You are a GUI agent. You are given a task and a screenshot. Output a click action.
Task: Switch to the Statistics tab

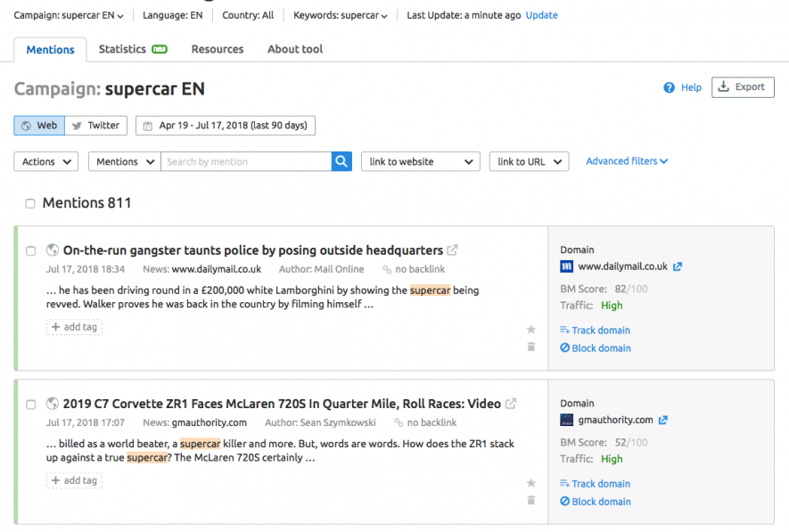click(x=133, y=49)
